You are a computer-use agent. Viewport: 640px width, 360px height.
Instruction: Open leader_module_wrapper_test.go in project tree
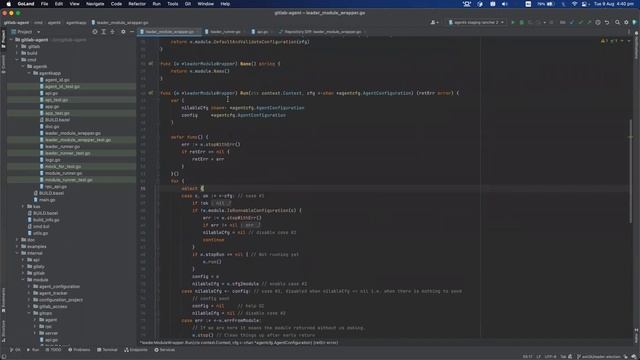tap(78, 140)
